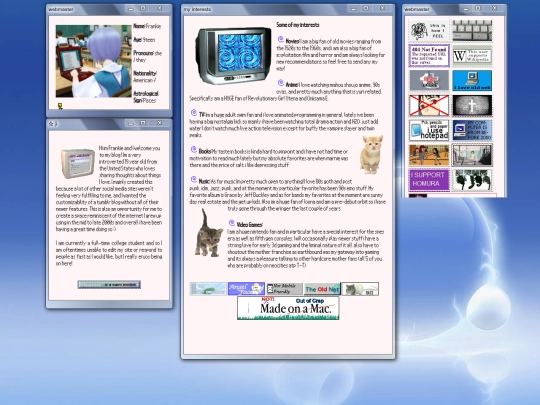Click the swirl bullet next to Movies

(281, 39)
